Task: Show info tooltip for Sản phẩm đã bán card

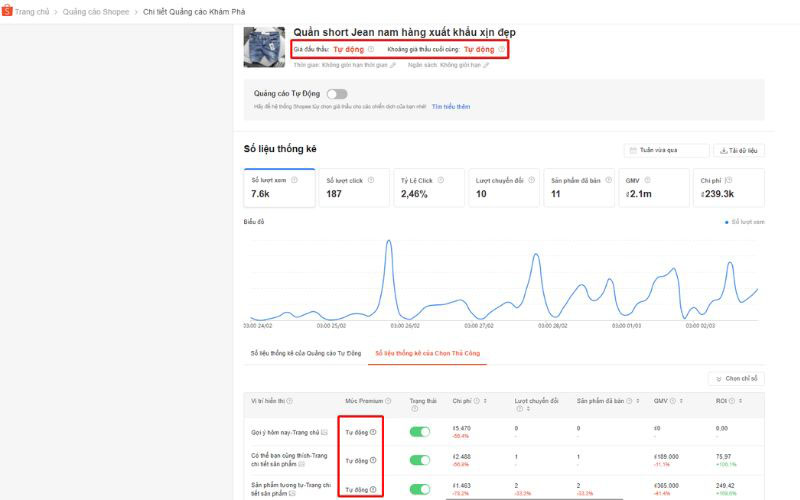Action: (x=608, y=180)
